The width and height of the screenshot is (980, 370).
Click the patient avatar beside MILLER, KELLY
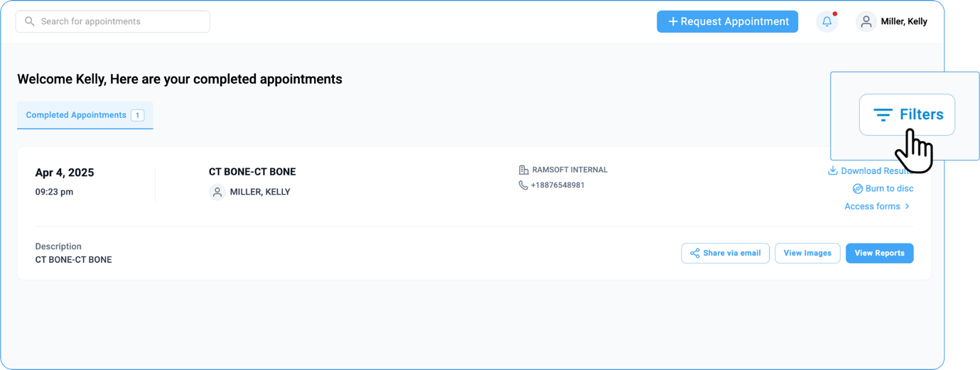click(x=217, y=192)
